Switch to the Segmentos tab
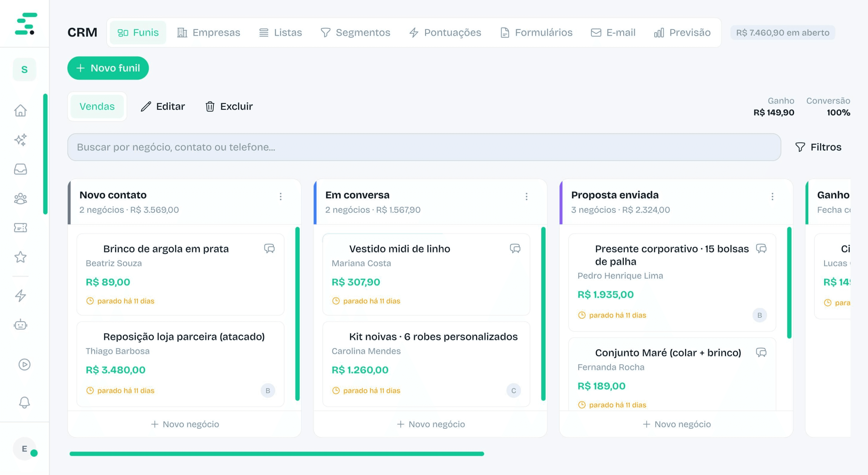The width and height of the screenshot is (868, 475). click(355, 33)
